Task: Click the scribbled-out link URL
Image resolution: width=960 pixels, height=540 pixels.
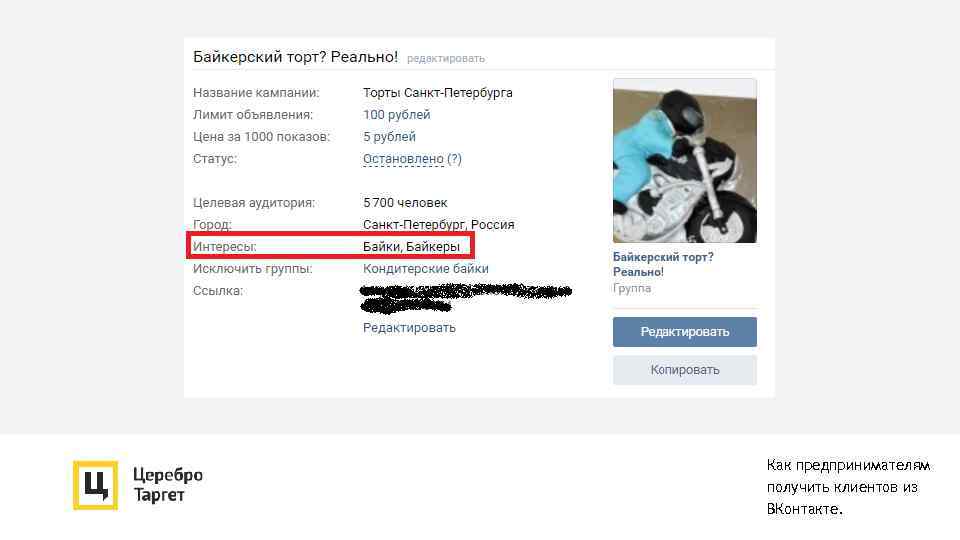Action: tap(465, 298)
